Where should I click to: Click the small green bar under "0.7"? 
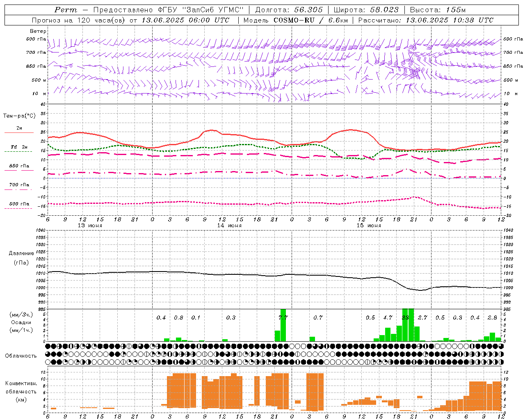coord(312,339)
